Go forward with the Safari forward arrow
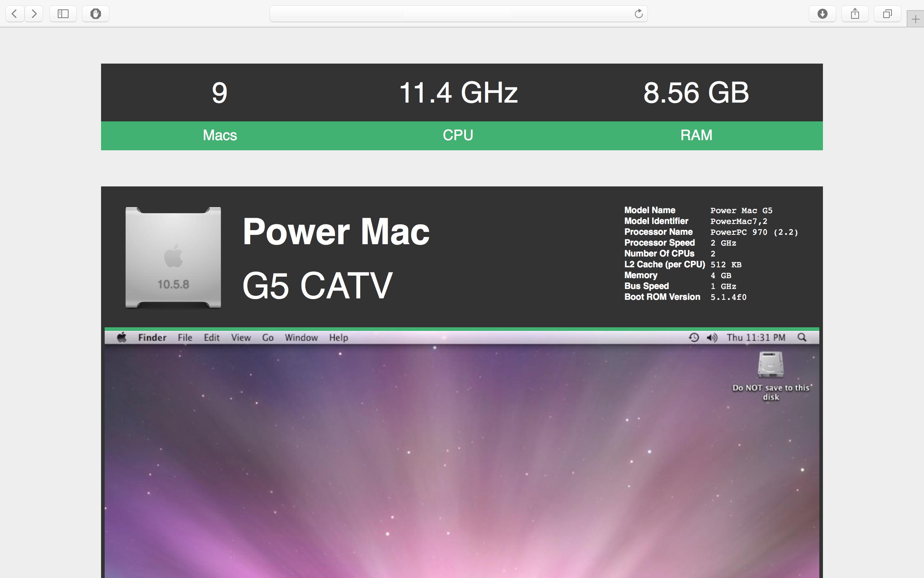Viewport: 924px width, 578px height. tap(34, 14)
